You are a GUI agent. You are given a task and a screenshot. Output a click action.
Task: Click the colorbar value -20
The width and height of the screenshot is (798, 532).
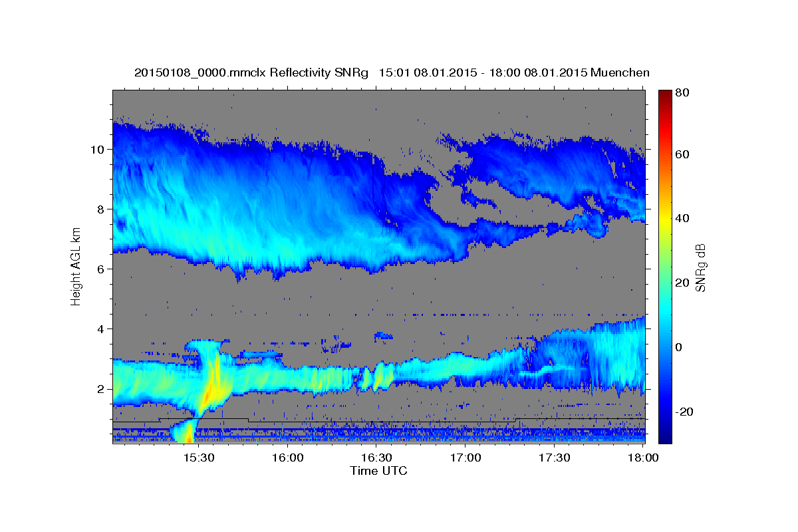point(684,412)
